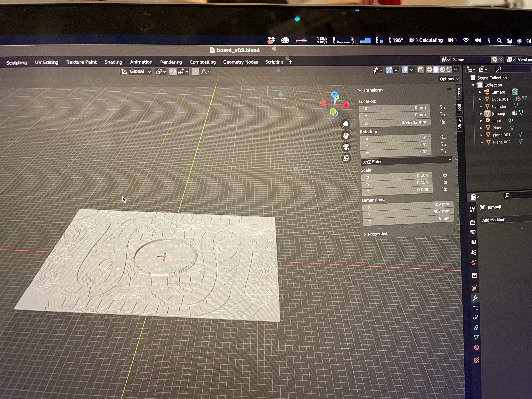Image resolution: width=532 pixels, height=399 pixels.
Task: Select the View sidebar tab
Action: [x=460, y=124]
